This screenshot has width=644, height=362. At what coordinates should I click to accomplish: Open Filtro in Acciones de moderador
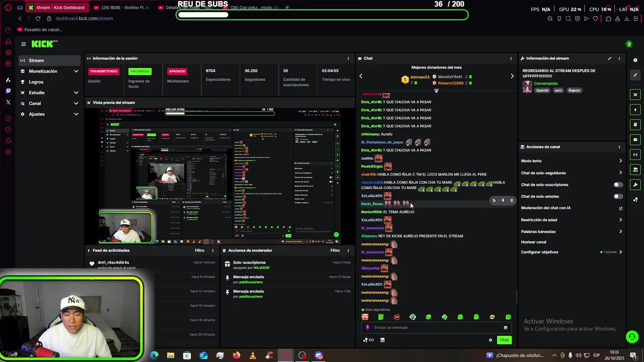pos(335,250)
